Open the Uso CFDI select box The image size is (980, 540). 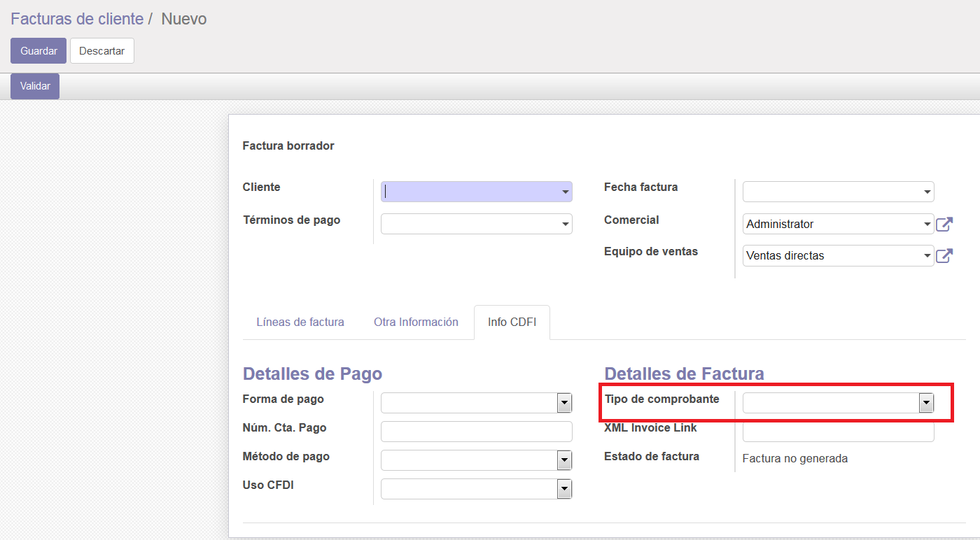click(x=476, y=489)
